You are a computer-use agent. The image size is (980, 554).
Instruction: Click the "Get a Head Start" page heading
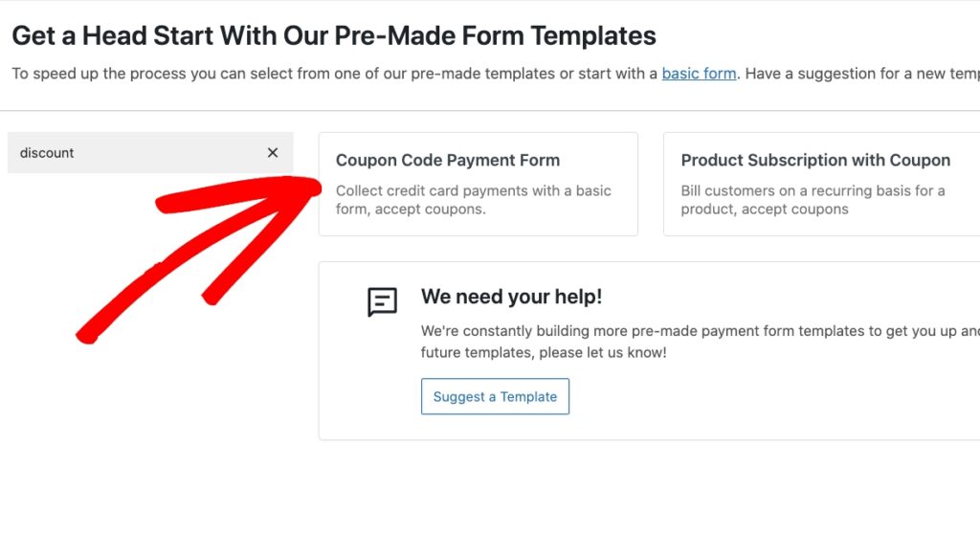tap(334, 36)
